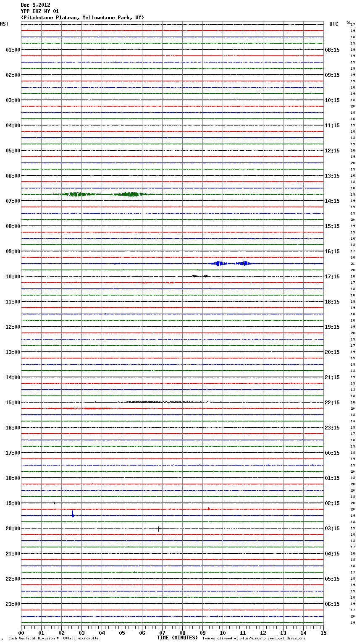Screen dimensions: 357x644
Task: Click minute tick label 15 on the time axis
Action: 323,633
